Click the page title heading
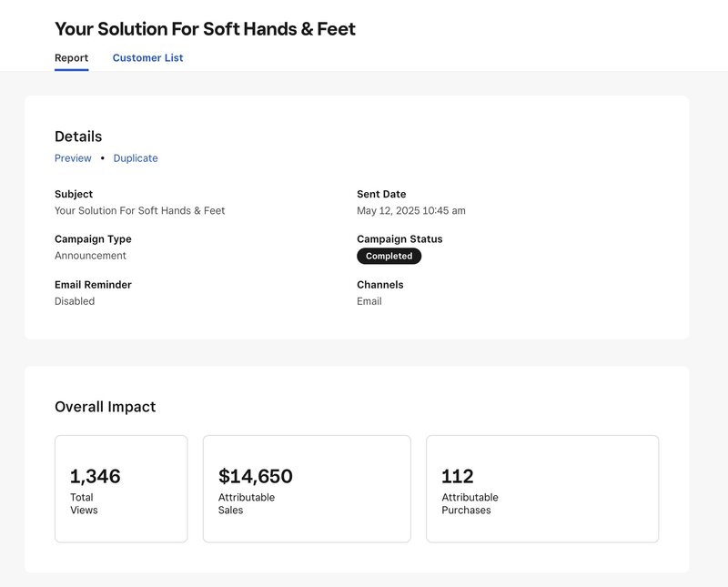Screen dimensions: 728x587 pyautogui.click(x=206, y=29)
